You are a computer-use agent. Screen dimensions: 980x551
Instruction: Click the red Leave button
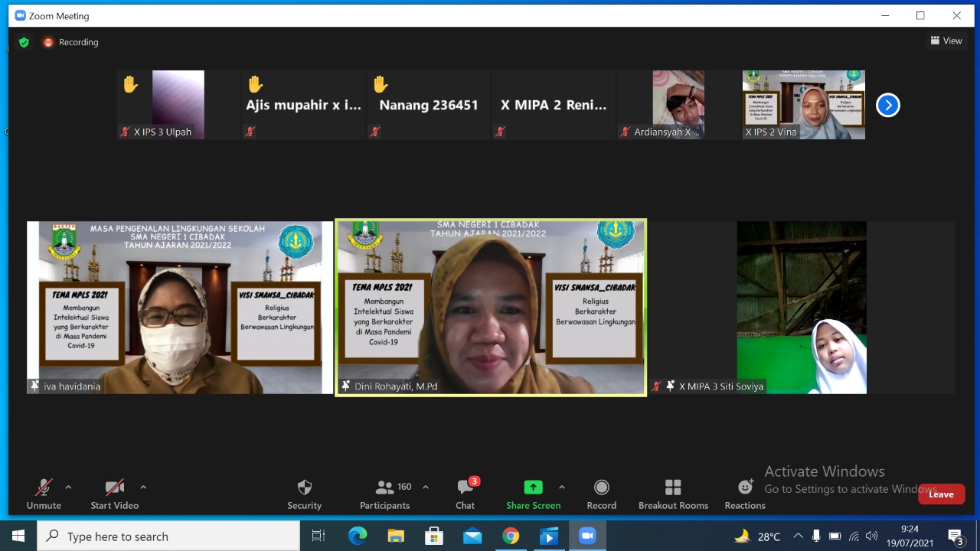(x=941, y=494)
